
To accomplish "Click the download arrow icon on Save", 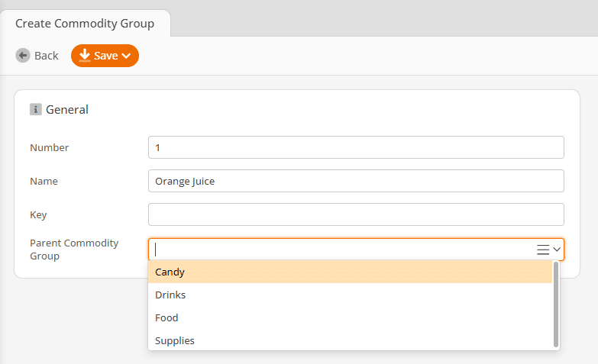I will (x=84, y=55).
